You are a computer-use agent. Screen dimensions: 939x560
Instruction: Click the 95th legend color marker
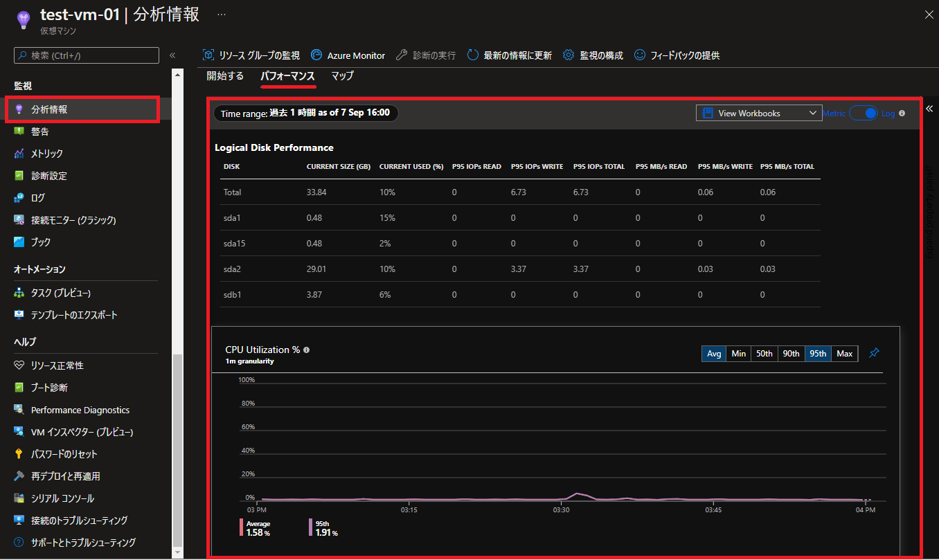pyautogui.click(x=311, y=528)
